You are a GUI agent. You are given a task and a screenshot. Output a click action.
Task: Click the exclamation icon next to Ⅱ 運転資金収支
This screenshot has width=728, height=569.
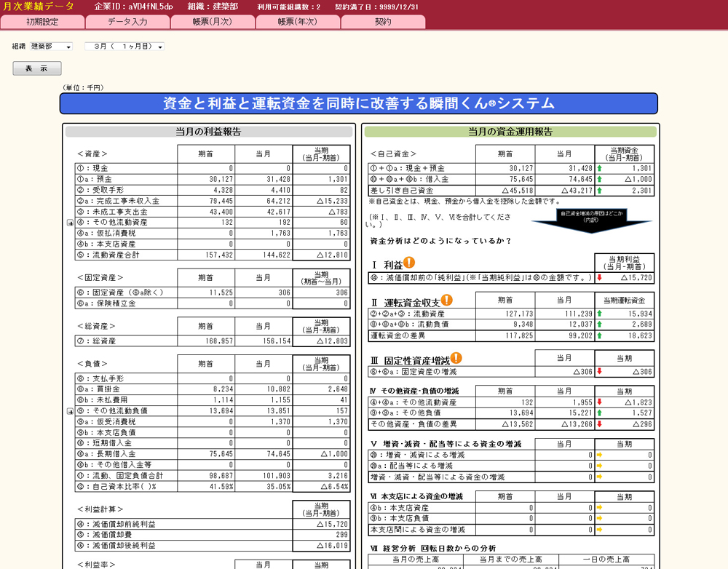446,300
